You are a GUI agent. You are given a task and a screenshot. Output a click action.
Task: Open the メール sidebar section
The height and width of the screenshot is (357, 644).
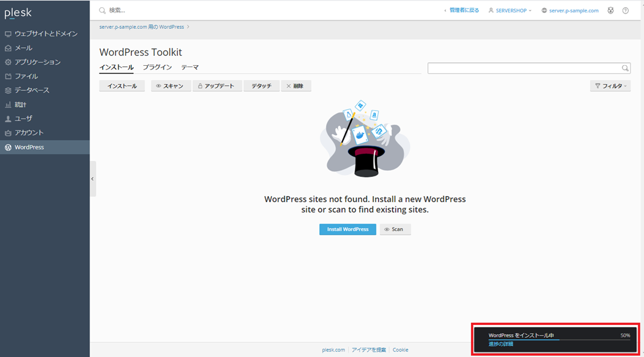[x=23, y=48]
